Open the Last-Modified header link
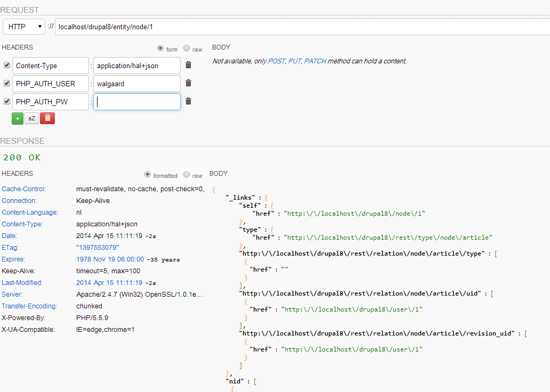The image size is (550, 392). point(22,283)
